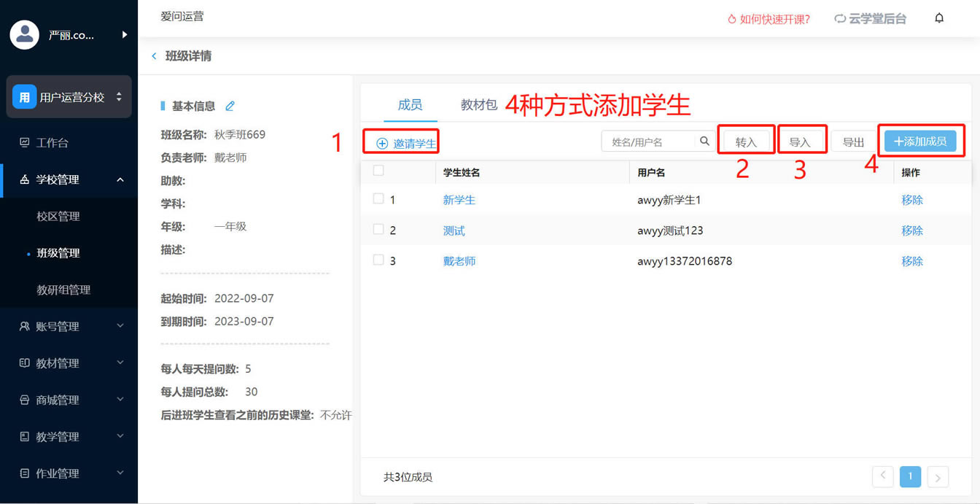Image resolution: width=980 pixels, height=504 pixels.
Task: Remove student 戴老师 via 移除 link
Action: [911, 261]
